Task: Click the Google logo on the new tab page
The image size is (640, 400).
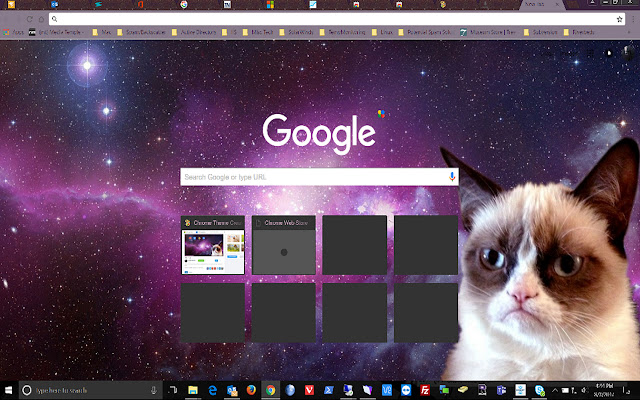Action: tap(319, 133)
